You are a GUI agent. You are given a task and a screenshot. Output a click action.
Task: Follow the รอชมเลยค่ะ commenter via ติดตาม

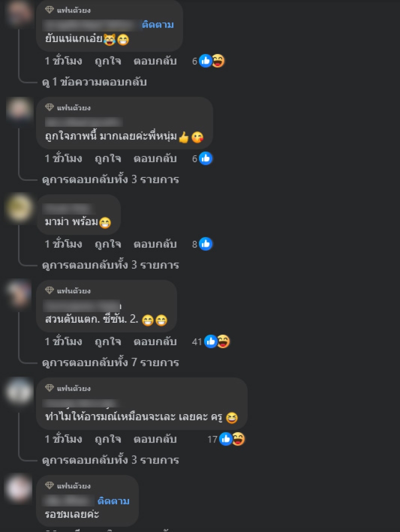click(113, 501)
